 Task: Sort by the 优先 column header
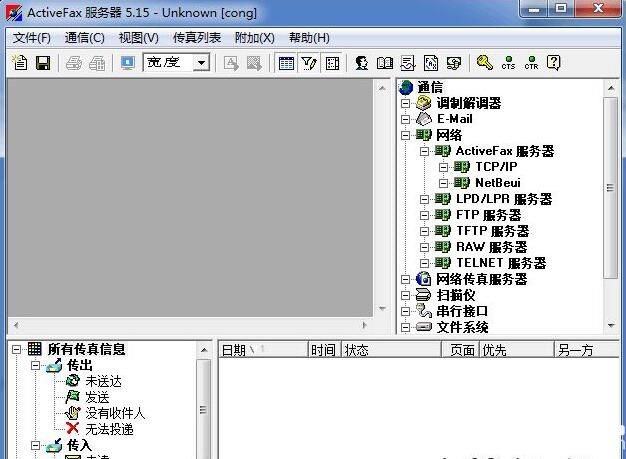(517, 350)
